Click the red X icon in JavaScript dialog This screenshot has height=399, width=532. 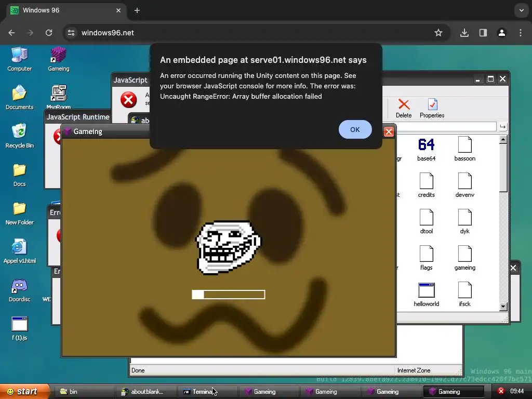pyautogui.click(x=129, y=100)
